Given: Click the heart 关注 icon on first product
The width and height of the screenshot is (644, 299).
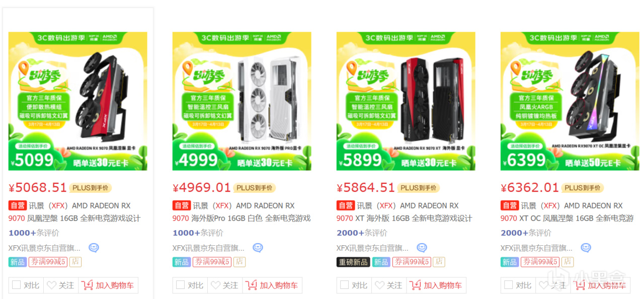Looking at the screenshot, I should (x=51, y=285).
